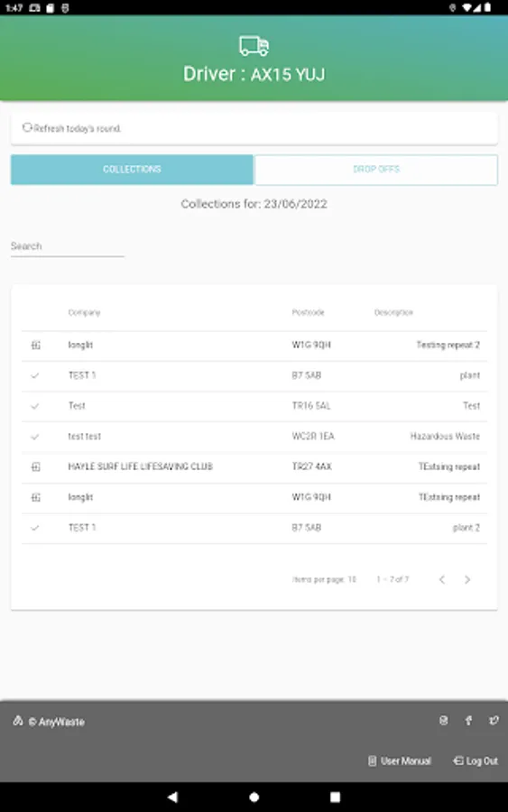This screenshot has width=508, height=812.
Task: Open the collect icon on first longlit row
Action: pyautogui.click(x=35, y=345)
